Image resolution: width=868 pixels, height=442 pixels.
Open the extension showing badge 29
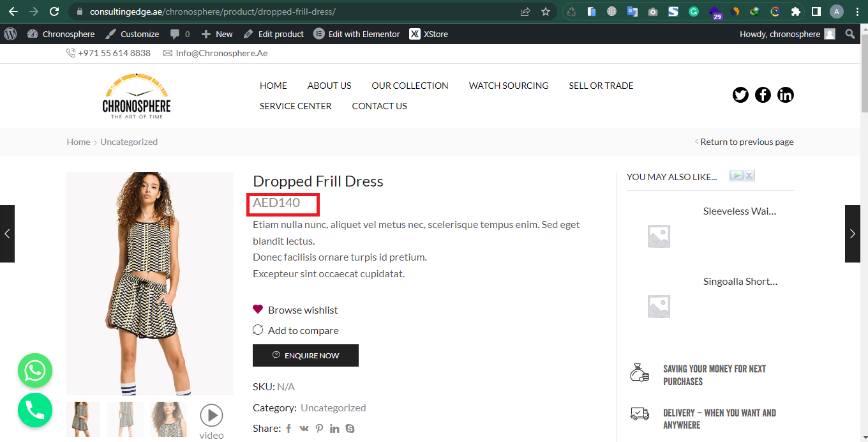[x=715, y=12]
